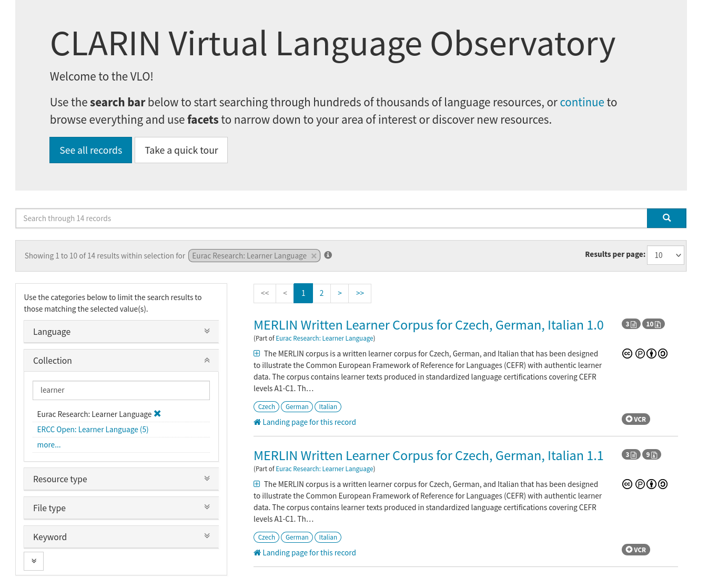Click the 9 resources badge for MERLIN 1.1

pyautogui.click(x=652, y=454)
